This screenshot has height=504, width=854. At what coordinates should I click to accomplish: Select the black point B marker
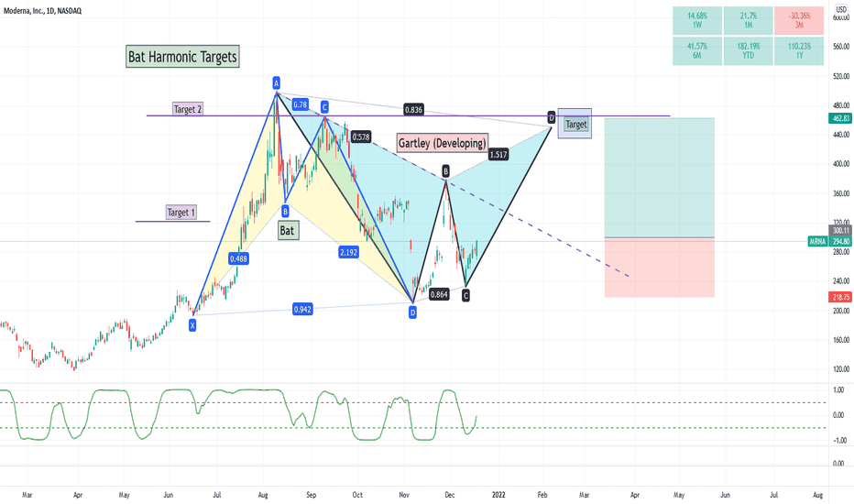(x=445, y=171)
